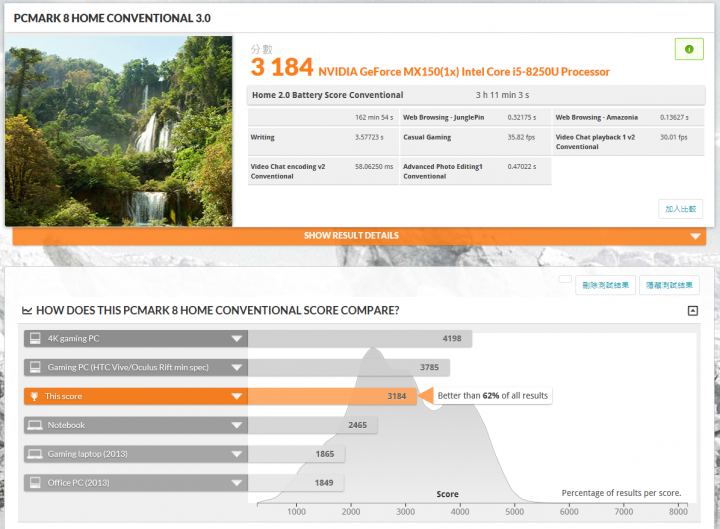The image size is (720, 529).
Task: Click the white down arrow on the orange bar
Action: pyautogui.click(x=695, y=236)
